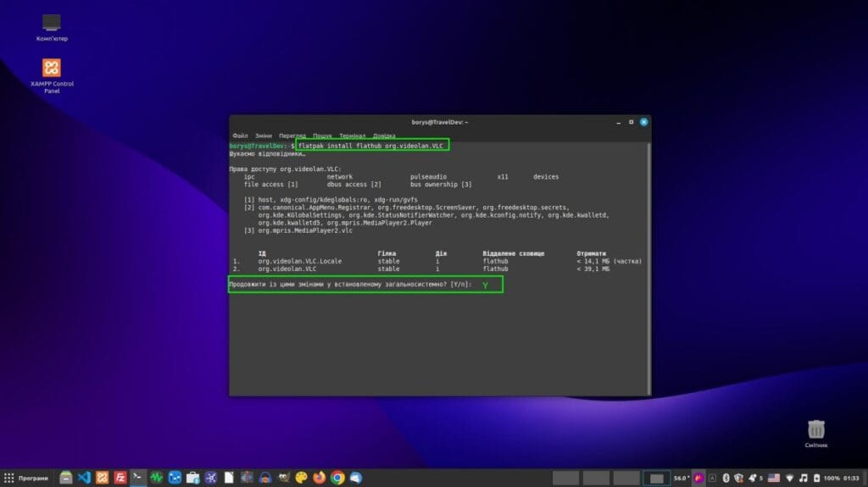868x487 pixels.
Task: Click the org.videolan.VLC.Locale row text
Action: pyautogui.click(x=299, y=261)
